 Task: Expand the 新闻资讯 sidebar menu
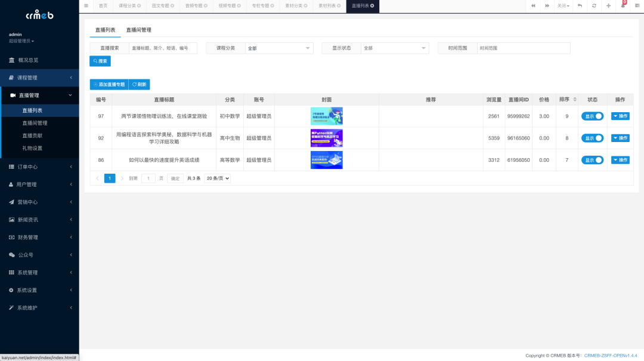point(39,220)
